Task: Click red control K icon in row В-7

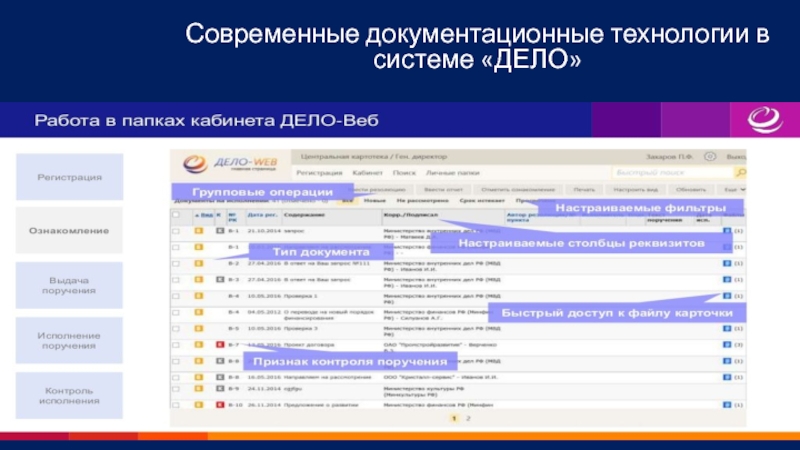Action: pyautogui.click(x=220, y=345)
